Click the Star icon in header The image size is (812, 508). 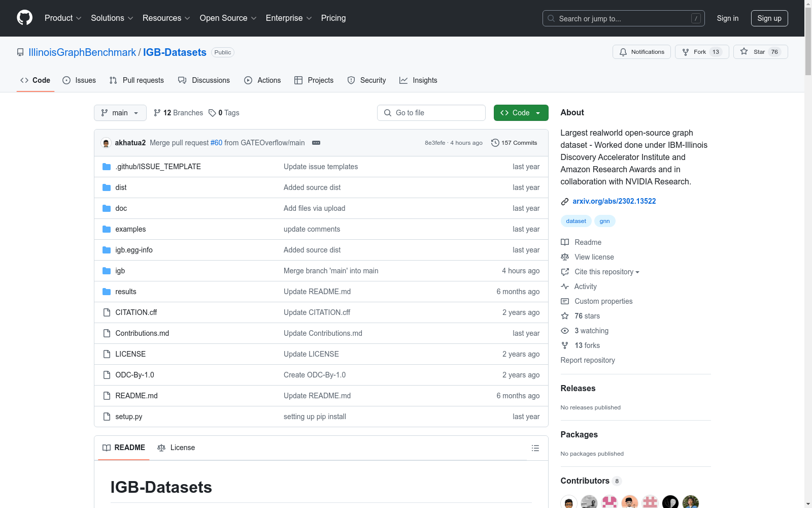744,51
